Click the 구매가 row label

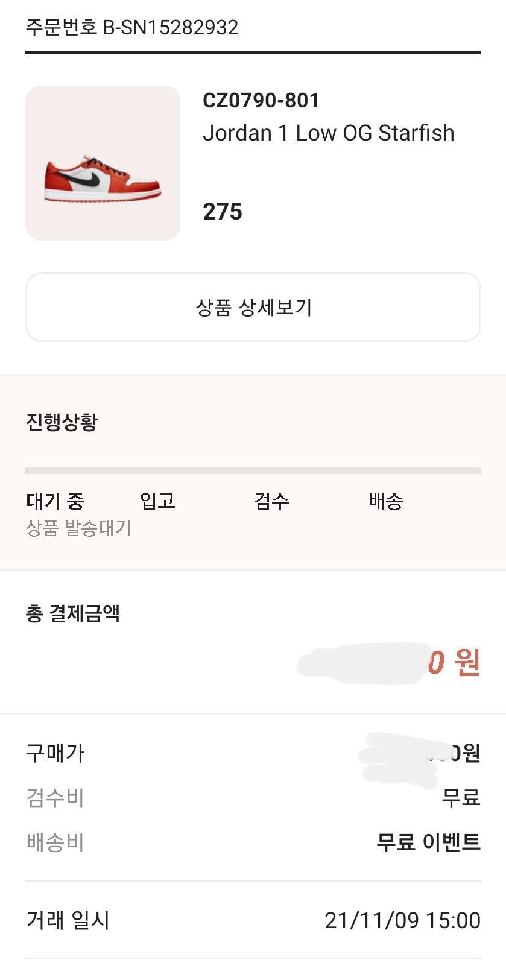55,753
